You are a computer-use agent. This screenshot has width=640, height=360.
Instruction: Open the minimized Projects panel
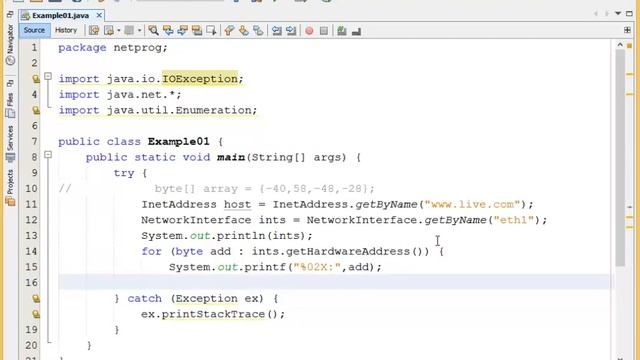[x=10, y=187]
